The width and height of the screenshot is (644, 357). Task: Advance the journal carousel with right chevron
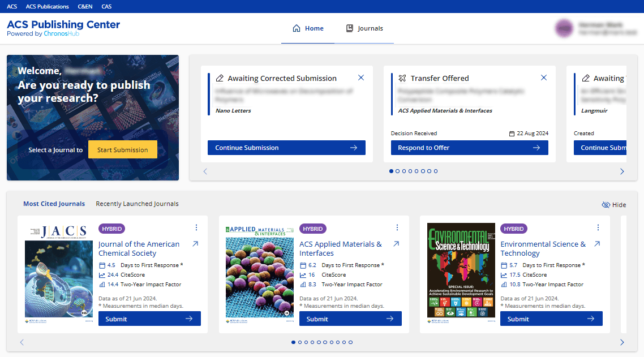pyautogui.click(x=622, y=342)
